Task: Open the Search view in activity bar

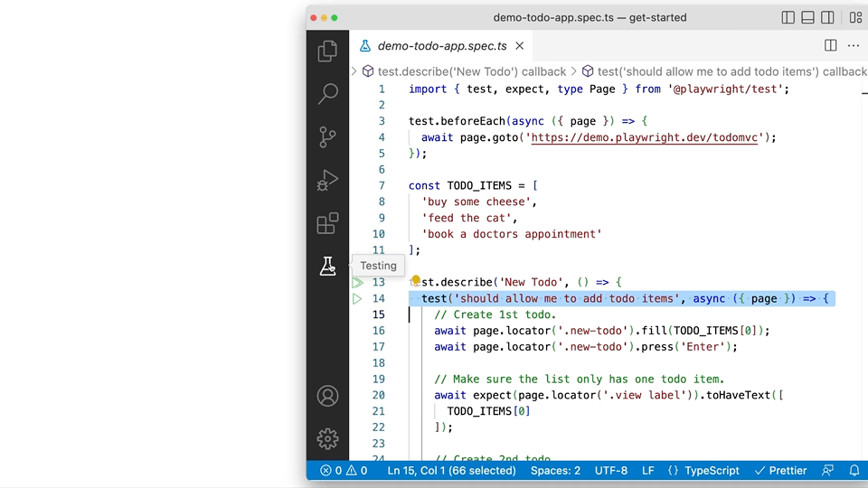Action: point(327,93)
